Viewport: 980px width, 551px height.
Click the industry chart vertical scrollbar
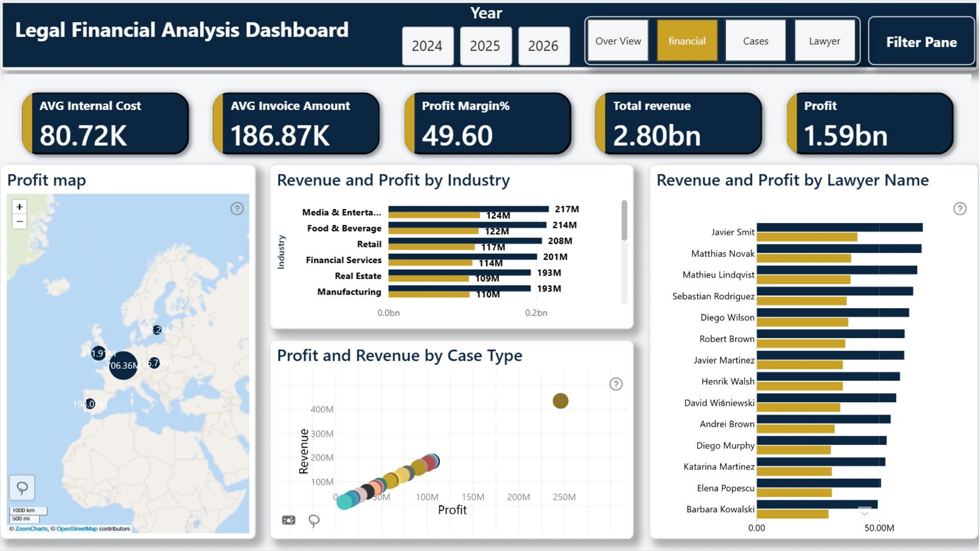pyautogui.click(x=624, y=220)
